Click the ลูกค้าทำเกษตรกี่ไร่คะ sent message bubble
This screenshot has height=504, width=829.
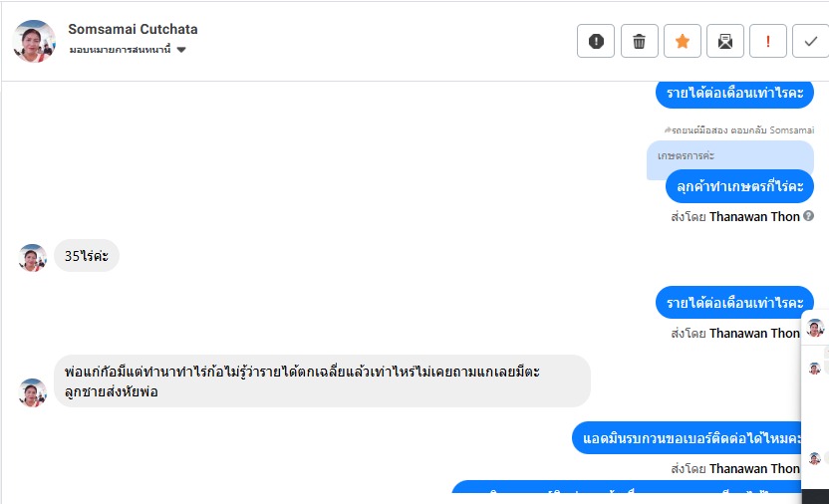click(739, 185)
